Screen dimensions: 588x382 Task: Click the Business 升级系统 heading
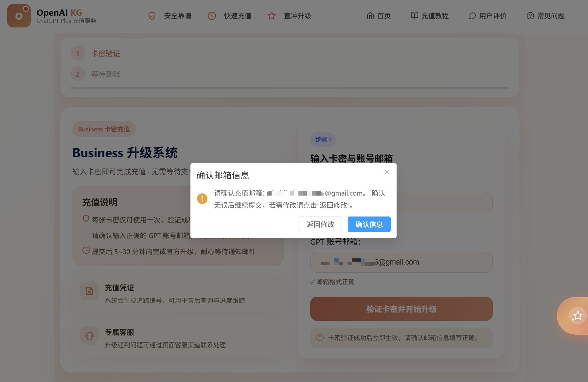125,153
